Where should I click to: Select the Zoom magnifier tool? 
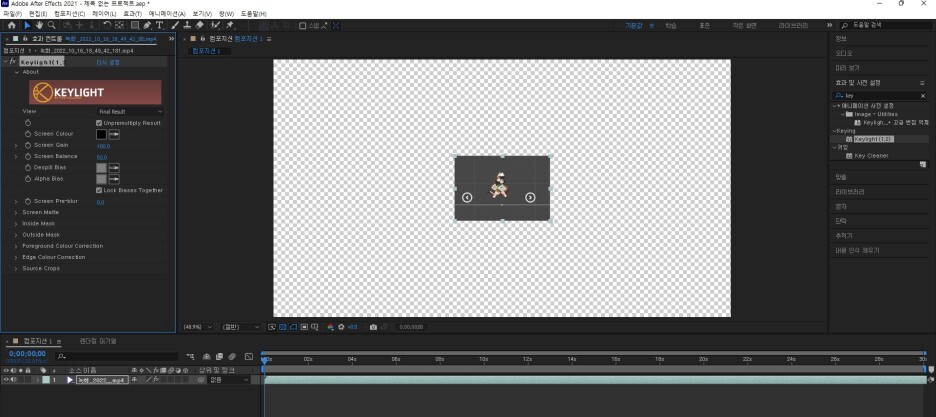52,26
